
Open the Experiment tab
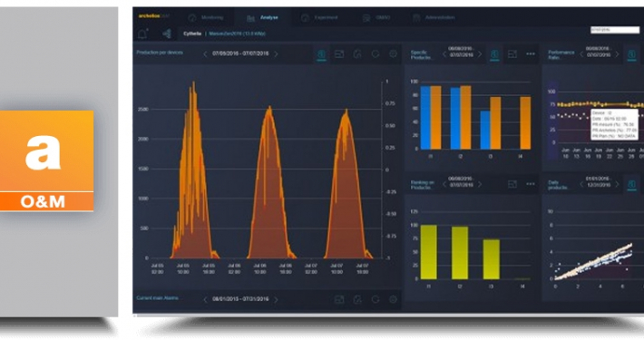[x=319, y=17]
